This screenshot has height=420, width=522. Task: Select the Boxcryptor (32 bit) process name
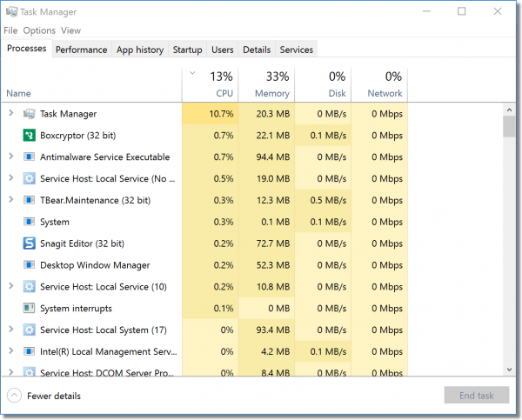pyautogui.click(x=78, y=136)
